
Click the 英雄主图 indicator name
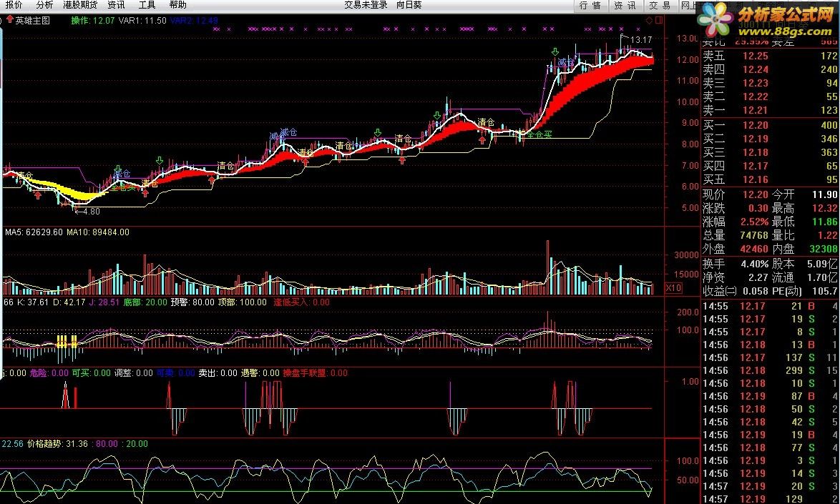pyautogui.click(x=33, y=20)
